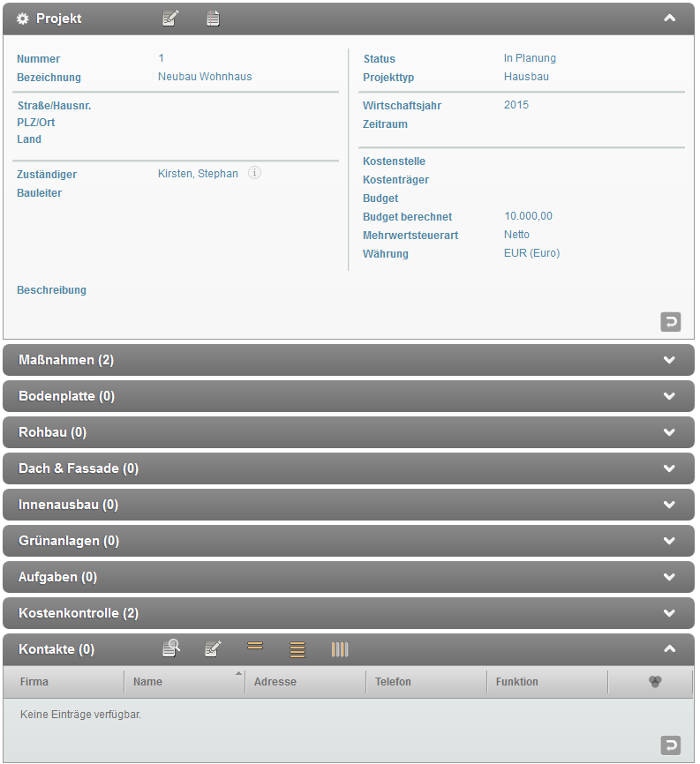The image size is (700, 764).
Task: Click the edit icon in Projekt header
Action: [170, 19]
